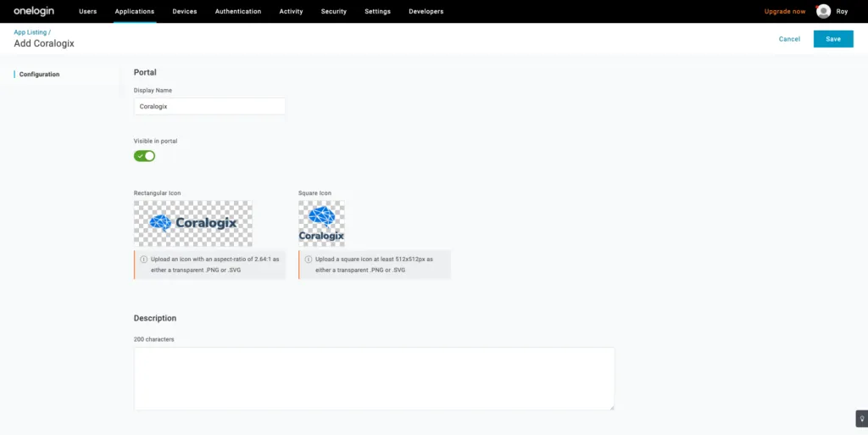Open the Settings menu

pyautogui.click(x=377, y=11)
